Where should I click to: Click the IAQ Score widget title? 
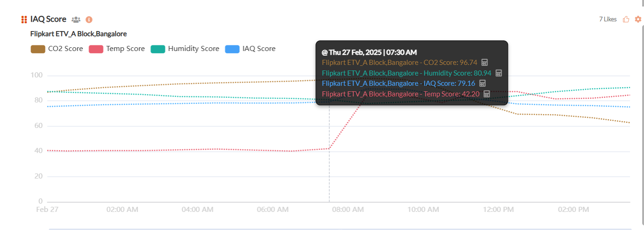(48, 19)
